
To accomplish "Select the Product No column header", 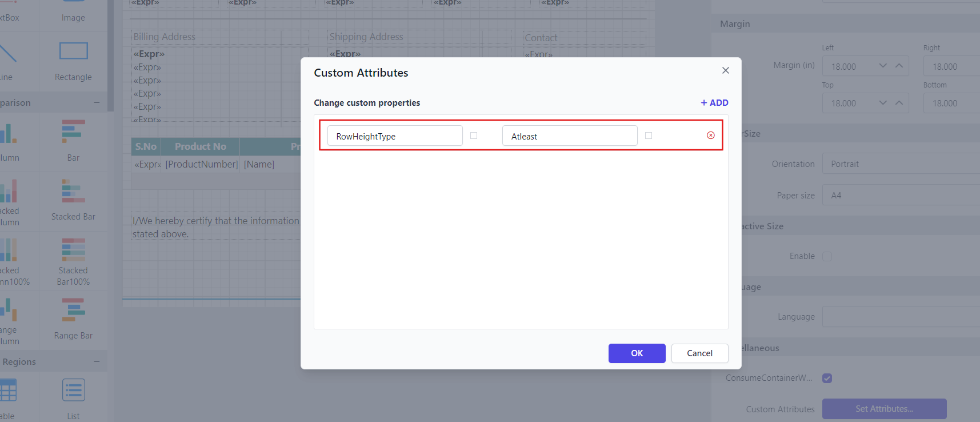I will pyautogui.click(x=200, y=146).
